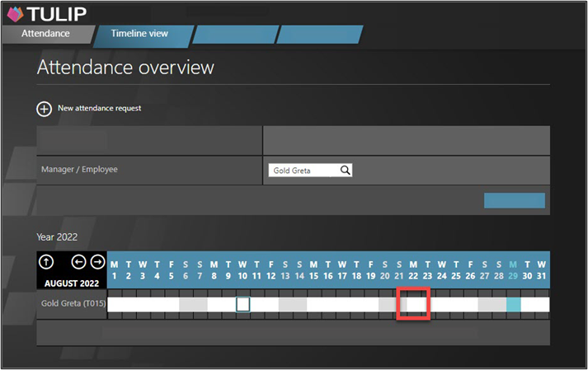Screen dimensions: 588x370
Task: Open the third unlabeled blue tab
Action: [233, 34]
